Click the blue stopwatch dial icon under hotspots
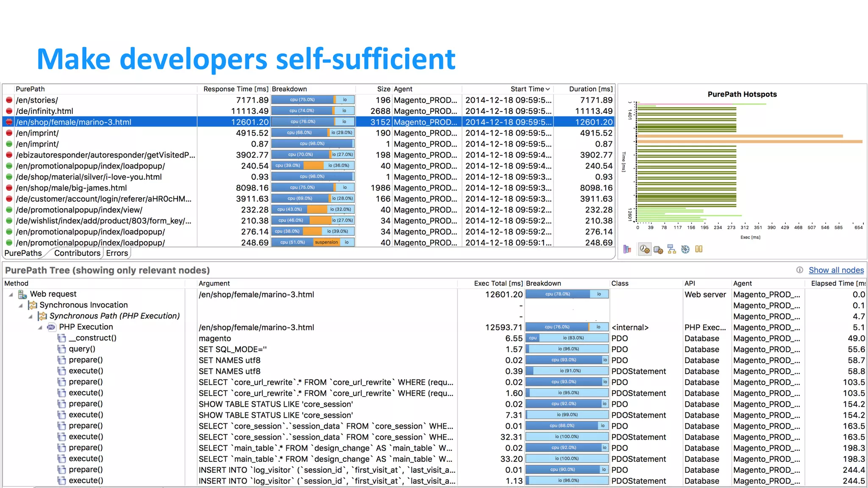The width and height of the screenshot is (868, 488). click(x=685, y=249)
